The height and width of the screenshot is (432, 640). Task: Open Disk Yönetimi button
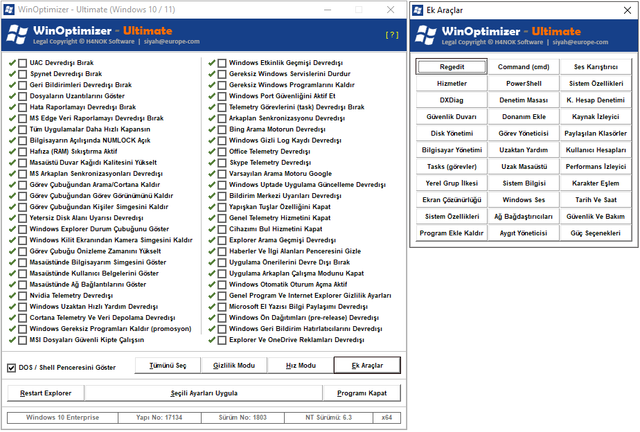pyautogui.click(x=452, y=134)
